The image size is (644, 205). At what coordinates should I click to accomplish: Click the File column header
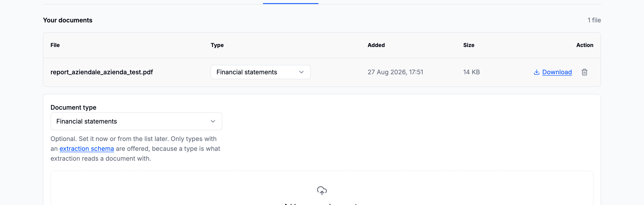(55, 45)
